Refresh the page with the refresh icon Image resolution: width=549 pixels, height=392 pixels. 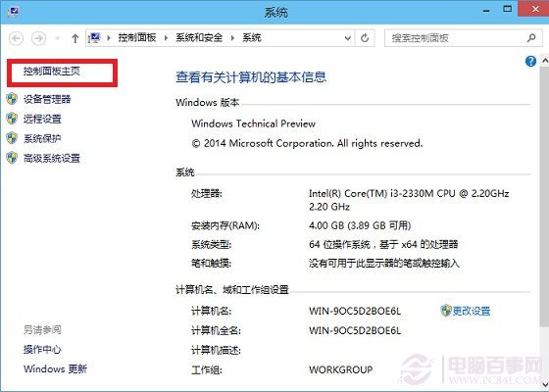tap(365, 38)
